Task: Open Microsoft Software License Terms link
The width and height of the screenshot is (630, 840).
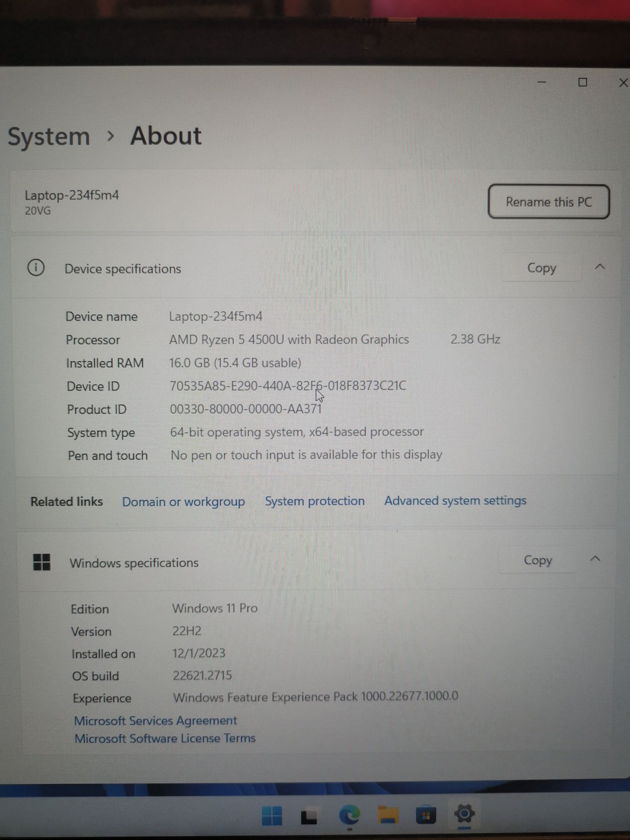Action: 165,738
